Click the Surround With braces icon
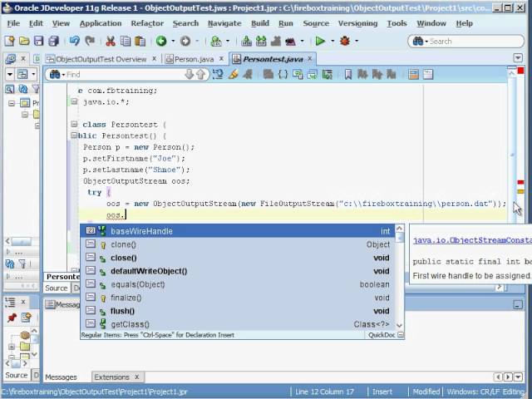 283,74
